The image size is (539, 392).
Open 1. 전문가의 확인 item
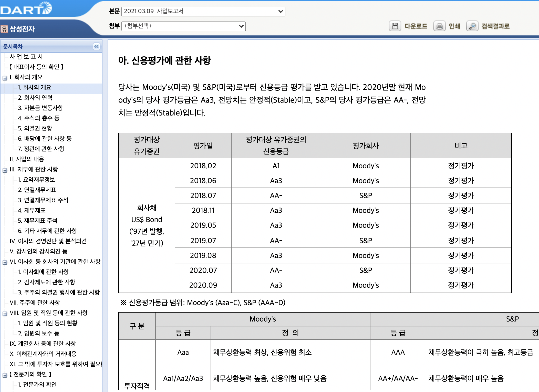pos(37,385)
